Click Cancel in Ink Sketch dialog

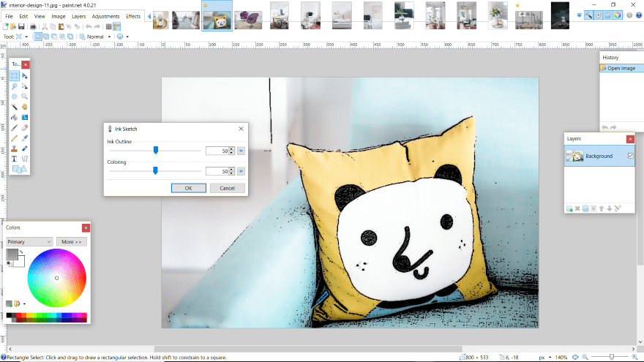pyautogui.click(x=227, y=188)
